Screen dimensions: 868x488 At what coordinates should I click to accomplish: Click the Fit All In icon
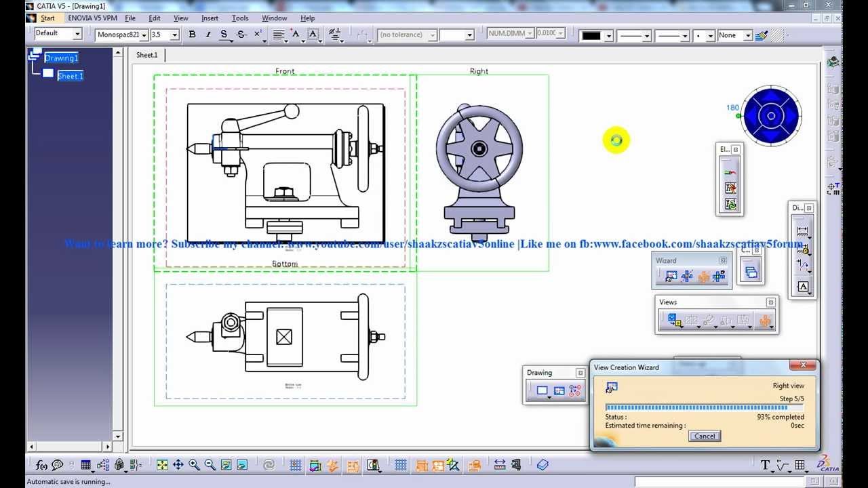162,465
